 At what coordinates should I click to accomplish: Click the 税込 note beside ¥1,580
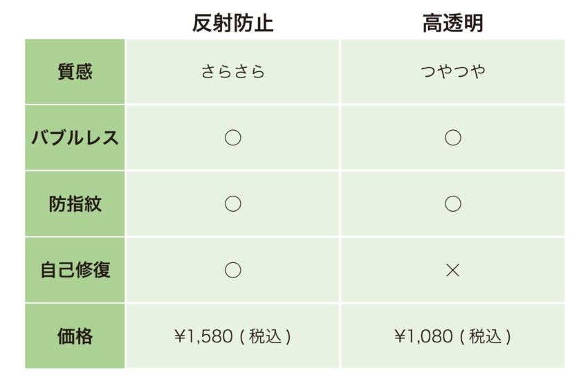coord(265,337)
